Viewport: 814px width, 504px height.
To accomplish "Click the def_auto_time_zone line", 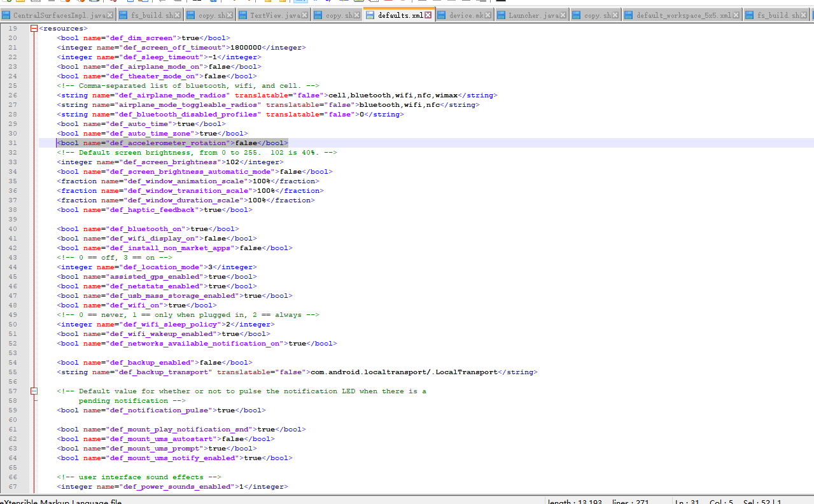I will 152,134.
